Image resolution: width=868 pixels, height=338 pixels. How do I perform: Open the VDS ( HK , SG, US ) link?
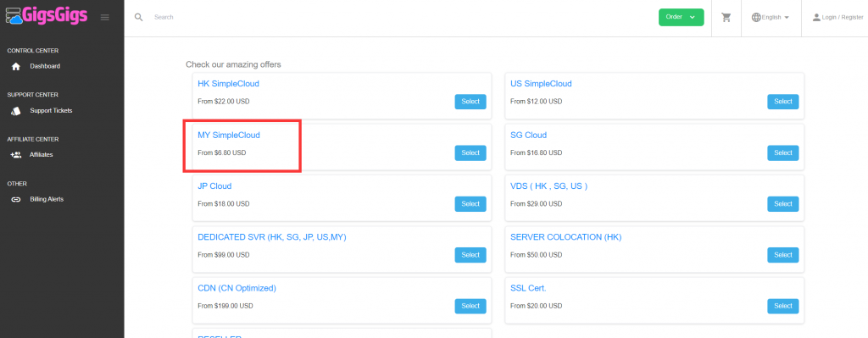[x=548, y=186]
